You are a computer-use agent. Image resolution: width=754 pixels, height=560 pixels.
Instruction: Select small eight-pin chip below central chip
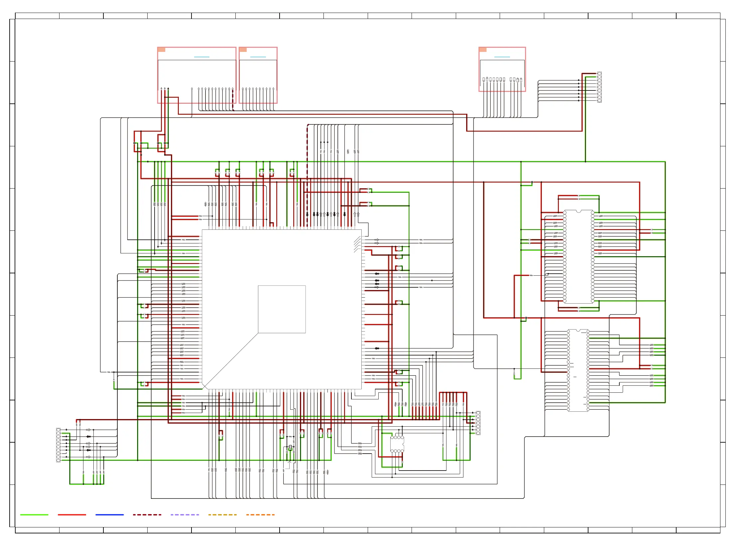click(397, 444)
